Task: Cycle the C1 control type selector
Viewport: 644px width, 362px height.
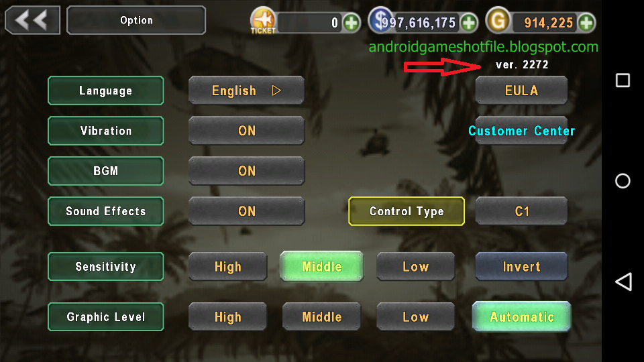Action: click(522, 211)
